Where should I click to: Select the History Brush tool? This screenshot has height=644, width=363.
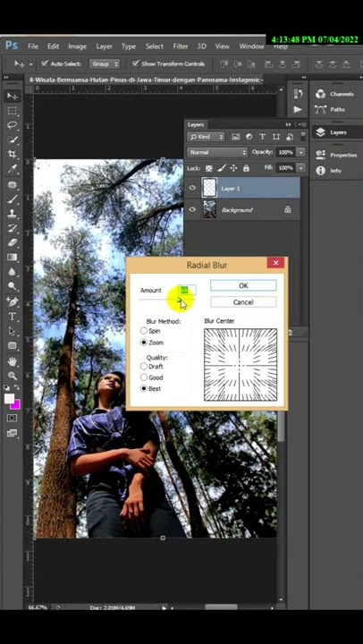12,228
